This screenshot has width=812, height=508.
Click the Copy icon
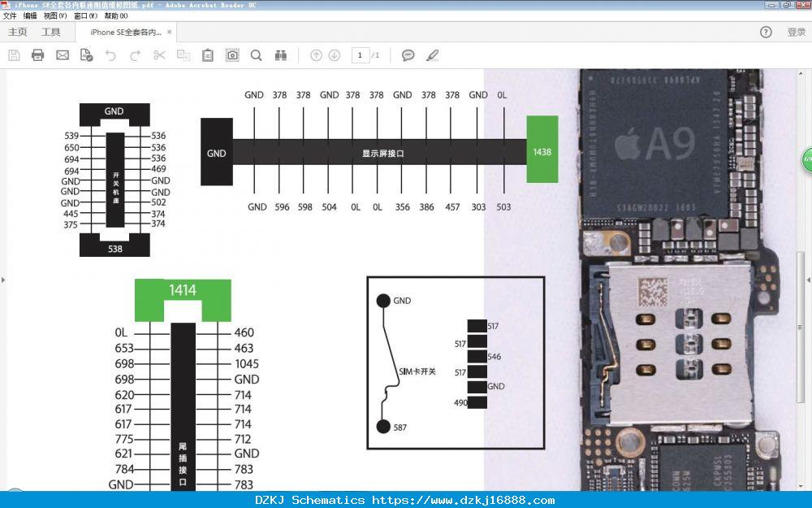click(184, 55)
